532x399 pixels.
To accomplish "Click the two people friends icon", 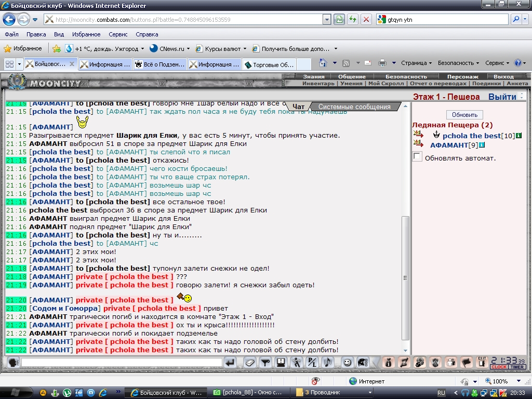I will 451,363.
